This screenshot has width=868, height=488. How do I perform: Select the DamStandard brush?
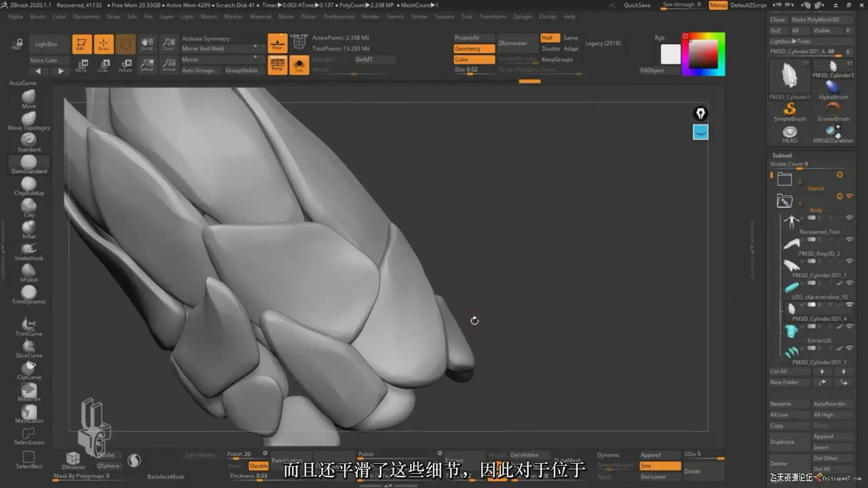[28, 164]
